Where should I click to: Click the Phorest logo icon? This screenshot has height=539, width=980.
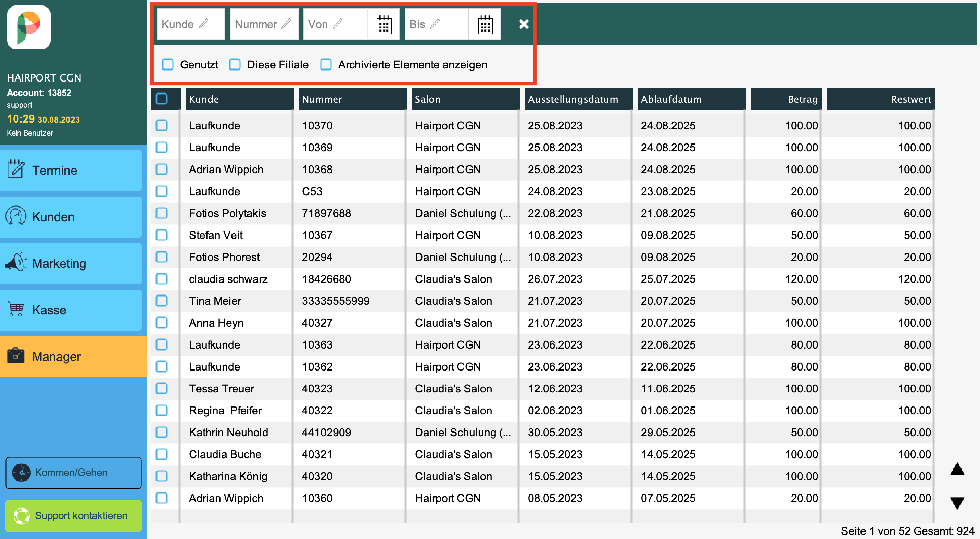tap(28, 27)
